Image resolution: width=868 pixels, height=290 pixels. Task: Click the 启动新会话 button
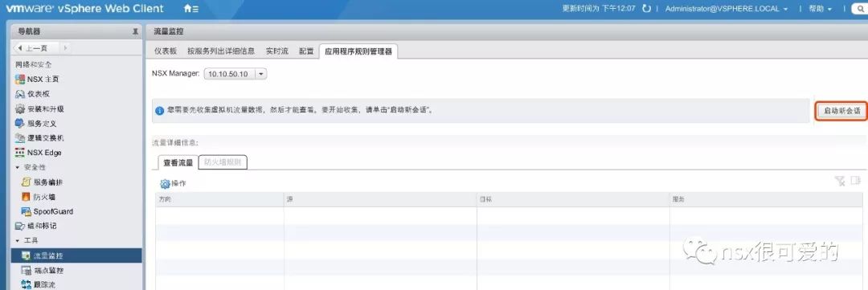click(842, 111)
